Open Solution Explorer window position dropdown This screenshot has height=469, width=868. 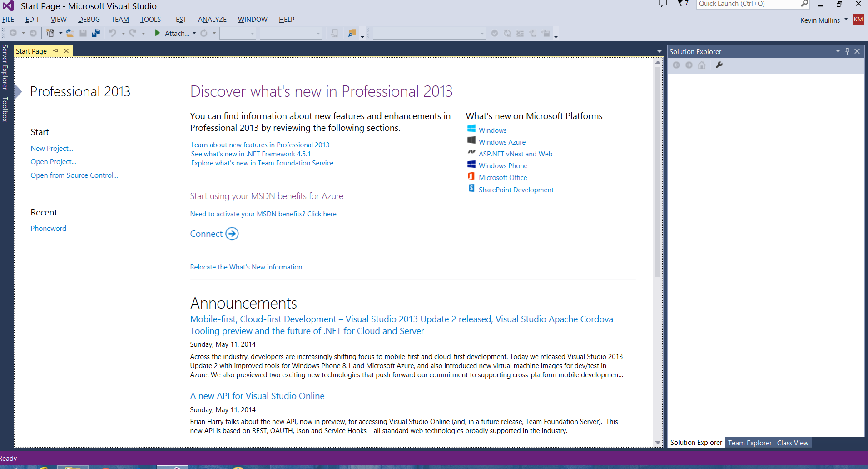point(838,51)
